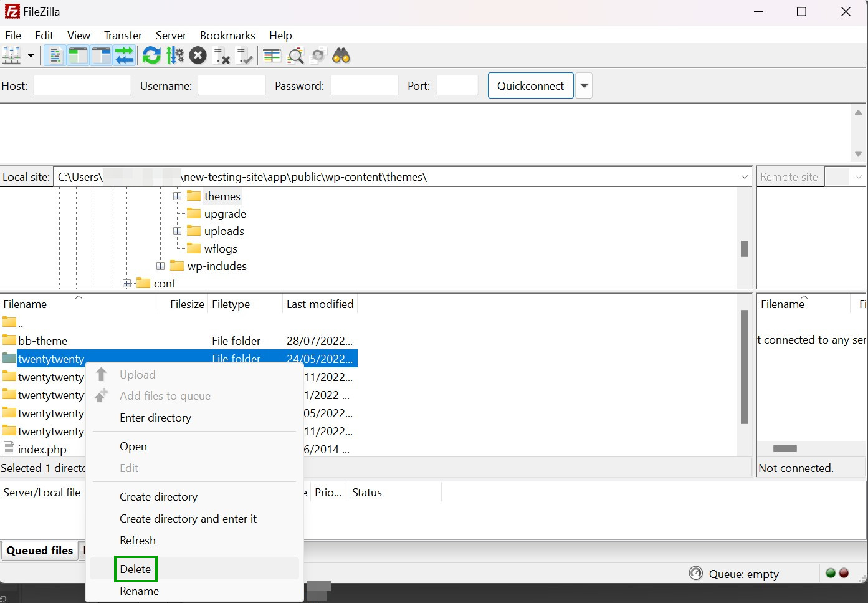Reconnect to the last used server

point(244,55)
